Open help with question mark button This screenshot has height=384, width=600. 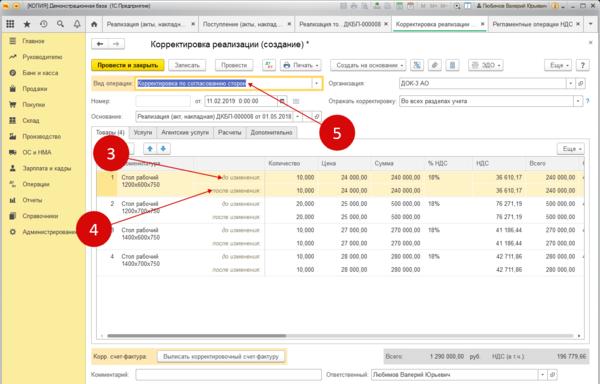click(x=582, y=65)
